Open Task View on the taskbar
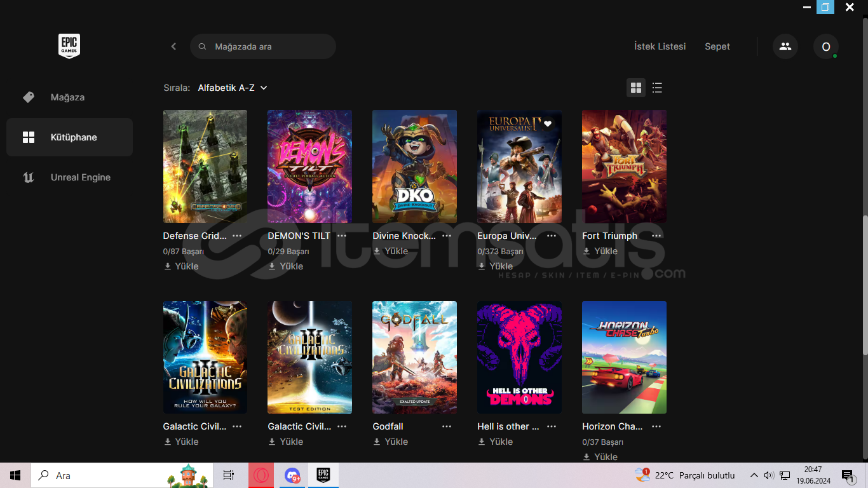Viewport: 868px width, 488px height. click(229, 475)
